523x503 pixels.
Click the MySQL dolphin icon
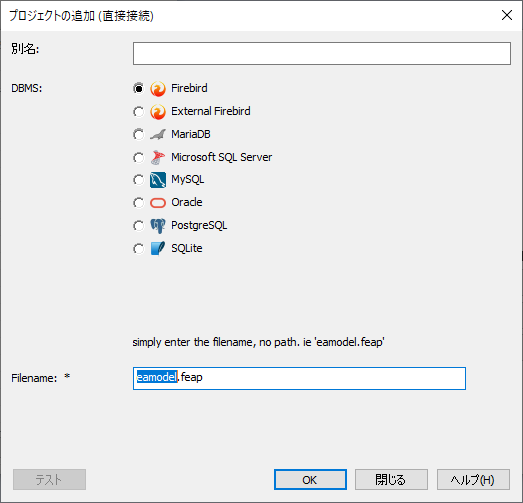pyautogui.click(x=158, y=180)
